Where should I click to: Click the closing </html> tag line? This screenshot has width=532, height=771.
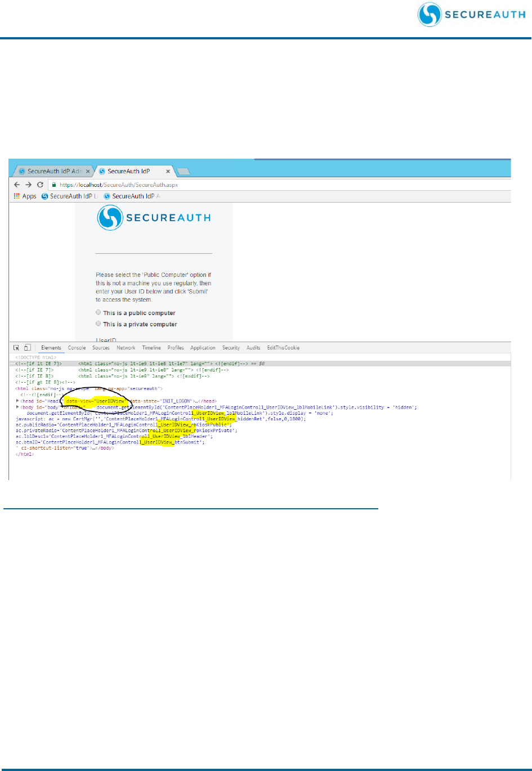25,454
